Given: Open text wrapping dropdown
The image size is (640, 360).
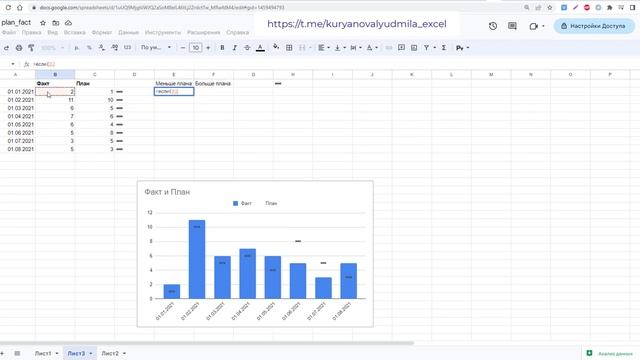Looking at the screenshot, I should (x=356, y=48).
